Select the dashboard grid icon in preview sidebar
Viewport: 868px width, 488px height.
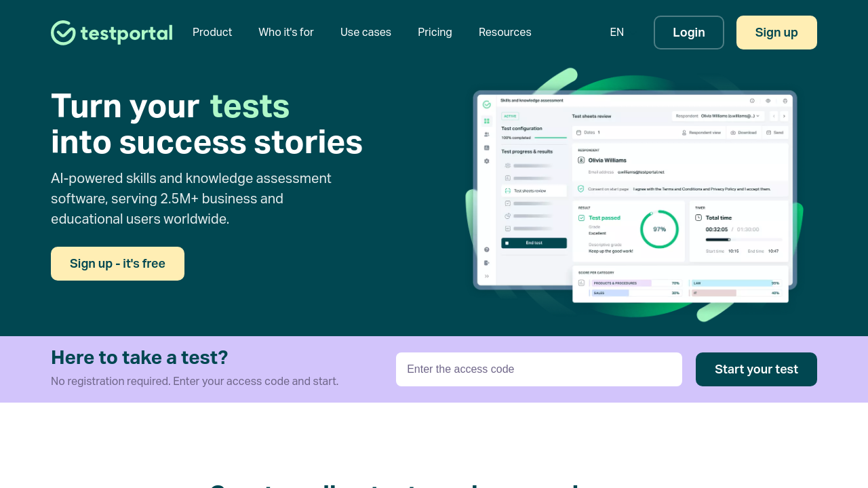click(486, 121)
